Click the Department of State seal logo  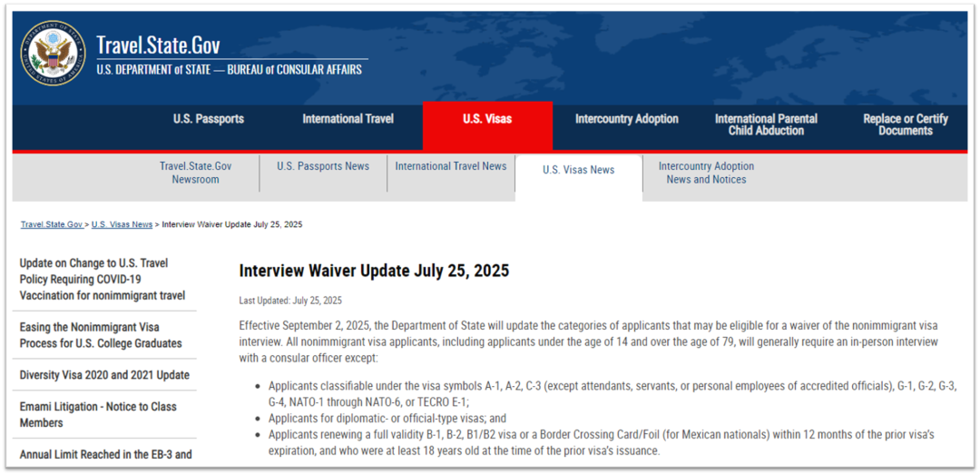point(53,53)
